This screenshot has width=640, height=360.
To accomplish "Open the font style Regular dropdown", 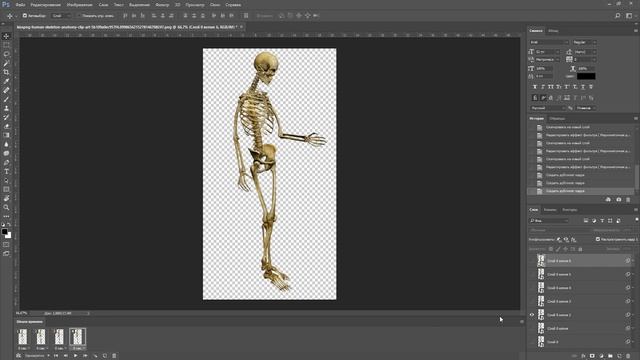I will click(584, 42).
